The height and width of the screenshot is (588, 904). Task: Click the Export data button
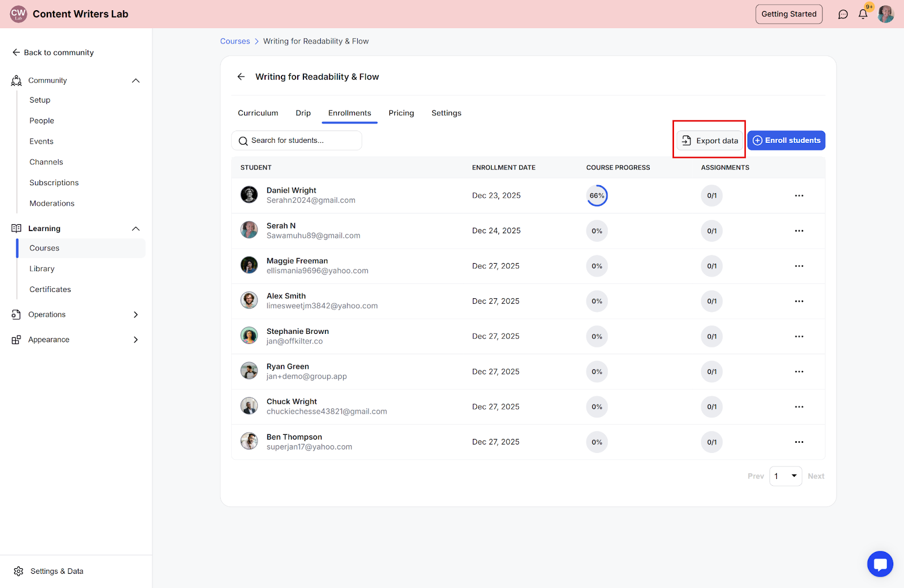[x=710, y=141]
